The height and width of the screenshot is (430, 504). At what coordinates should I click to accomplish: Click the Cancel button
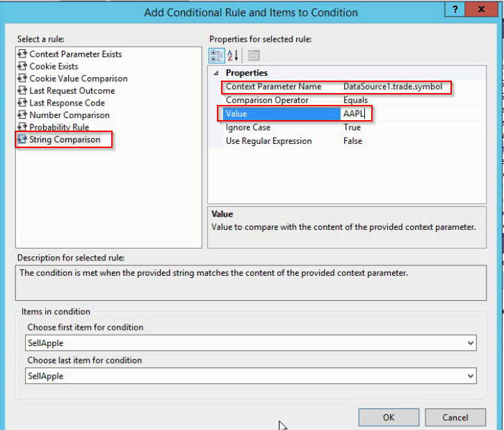tap(455, 417)
